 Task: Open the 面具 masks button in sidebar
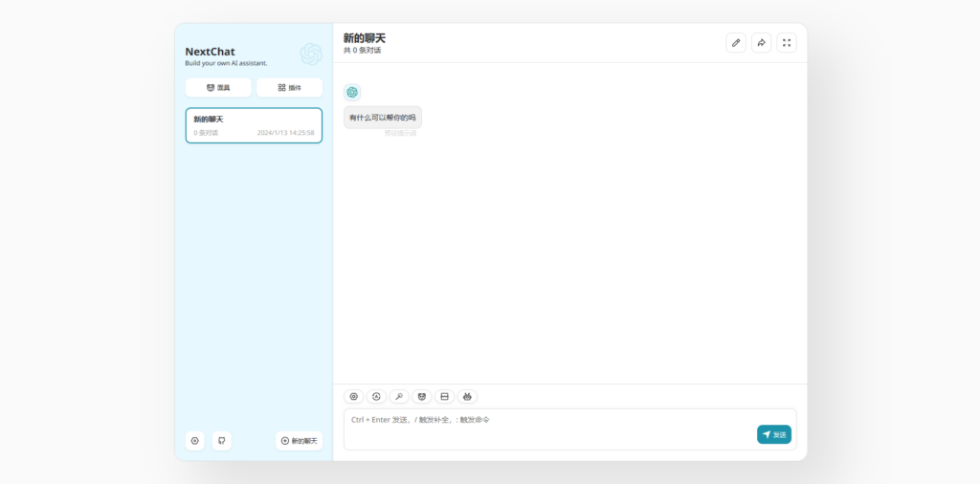tap(218, 88)
